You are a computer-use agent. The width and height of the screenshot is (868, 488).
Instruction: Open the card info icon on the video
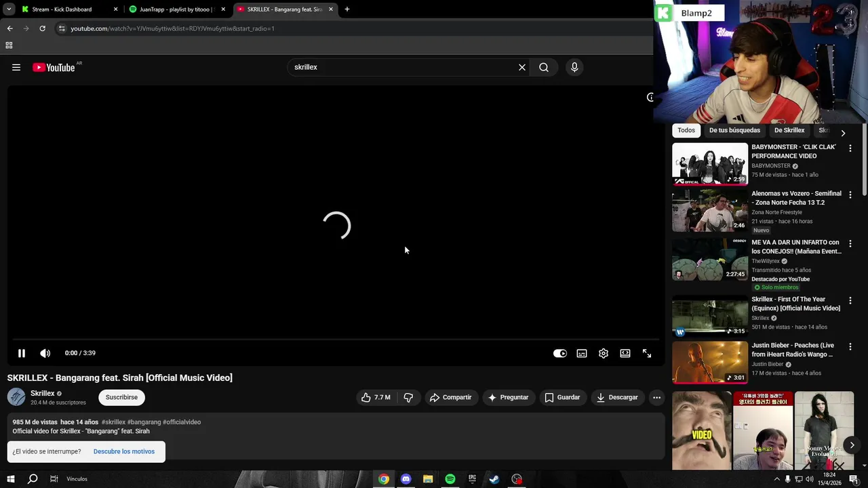coord(650,98)
